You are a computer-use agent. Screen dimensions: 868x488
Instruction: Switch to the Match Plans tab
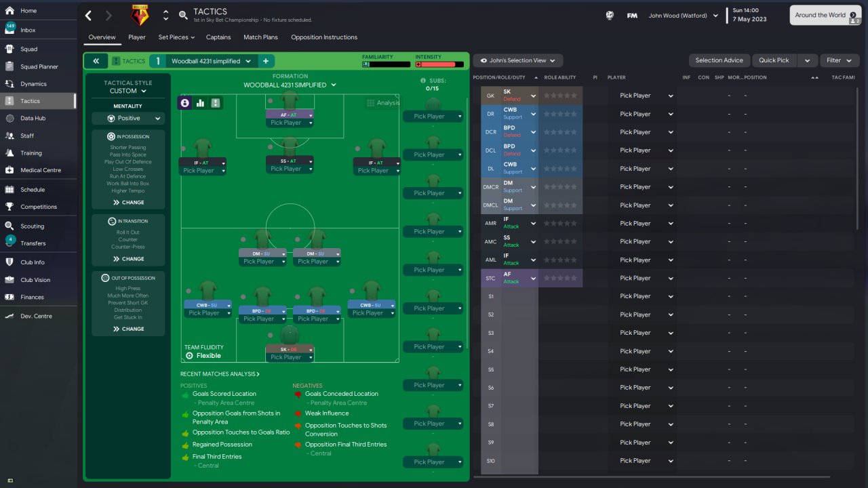pos(260,37)
